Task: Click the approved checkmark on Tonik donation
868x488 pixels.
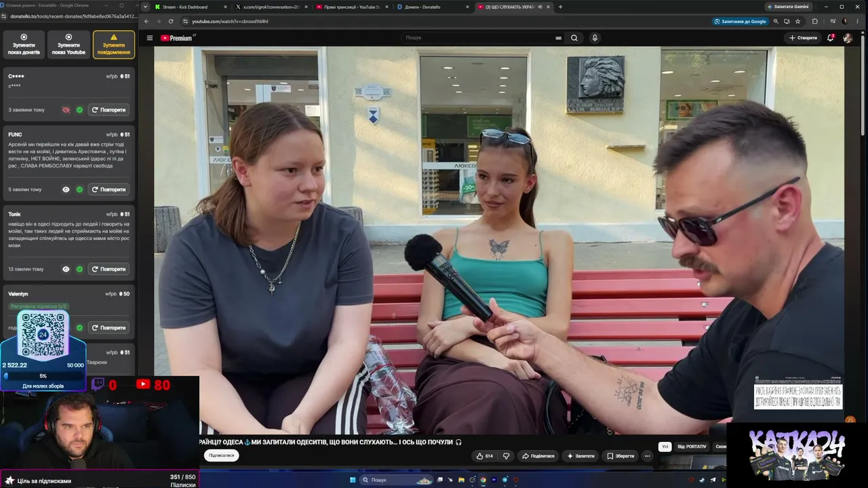Action: pos(79,269)
